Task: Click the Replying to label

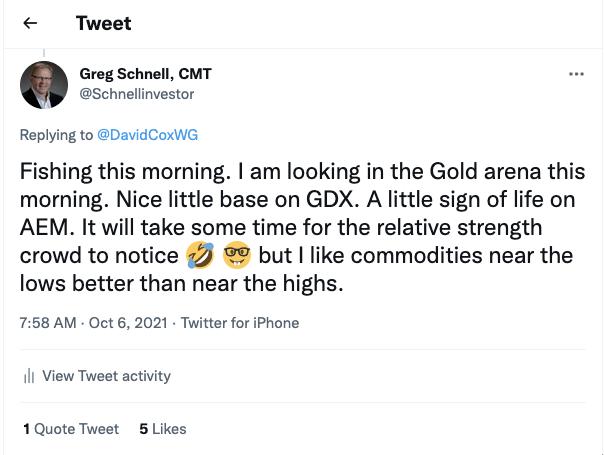Action: [56, 134]
